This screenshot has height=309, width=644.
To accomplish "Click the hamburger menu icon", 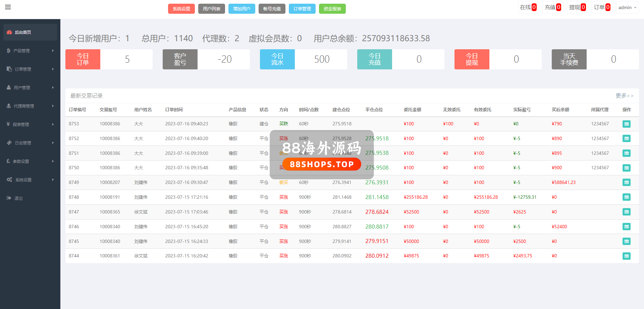I will point(8,7).
